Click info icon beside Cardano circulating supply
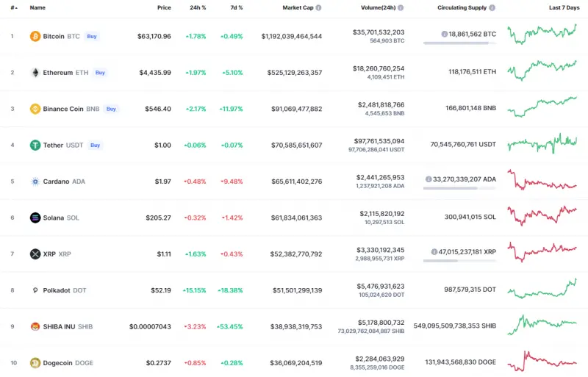 [x=429, y=179]
